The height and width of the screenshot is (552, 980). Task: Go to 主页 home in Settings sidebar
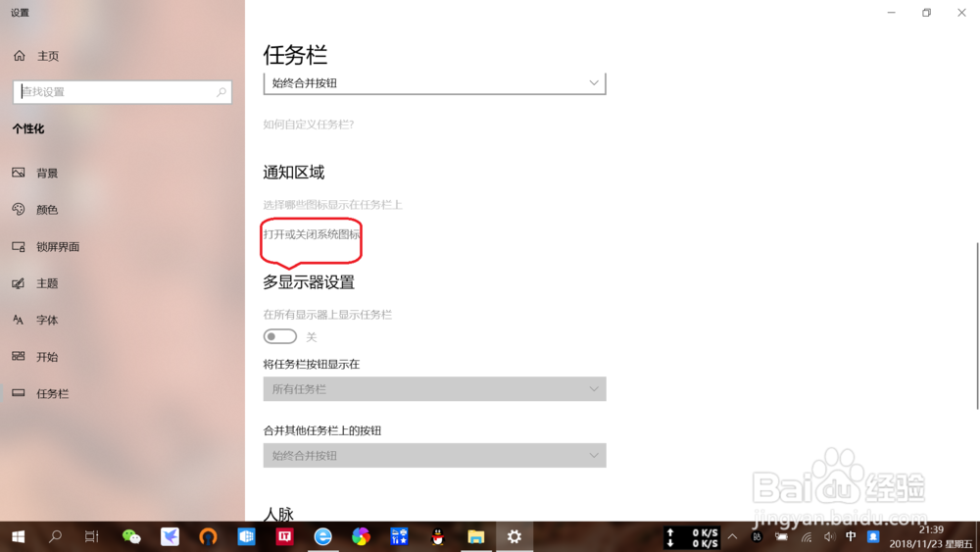(x=36, y=56)
